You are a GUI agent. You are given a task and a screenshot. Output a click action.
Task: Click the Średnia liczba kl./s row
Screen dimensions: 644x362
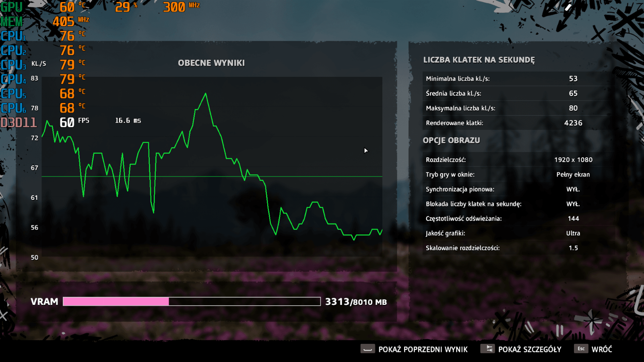[518, 93]
